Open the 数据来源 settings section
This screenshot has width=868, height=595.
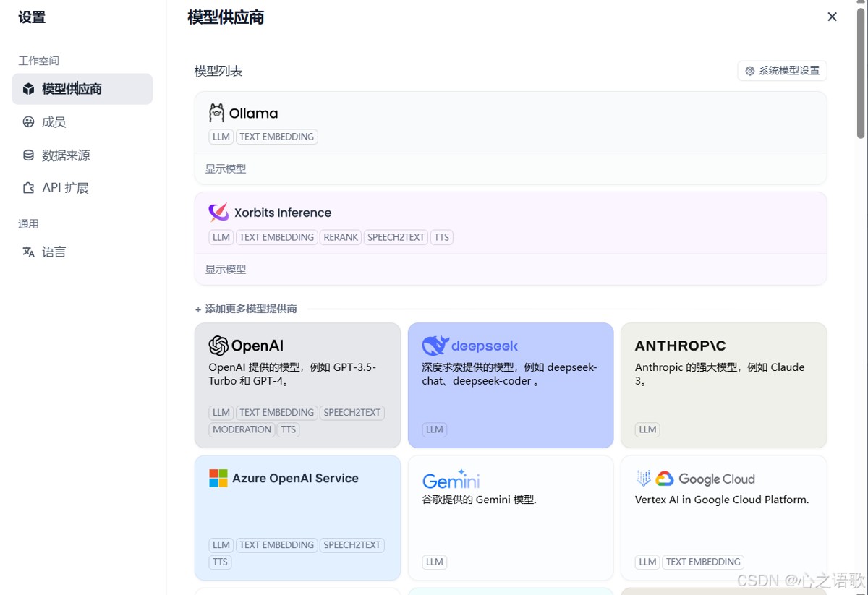coord(65,155)
